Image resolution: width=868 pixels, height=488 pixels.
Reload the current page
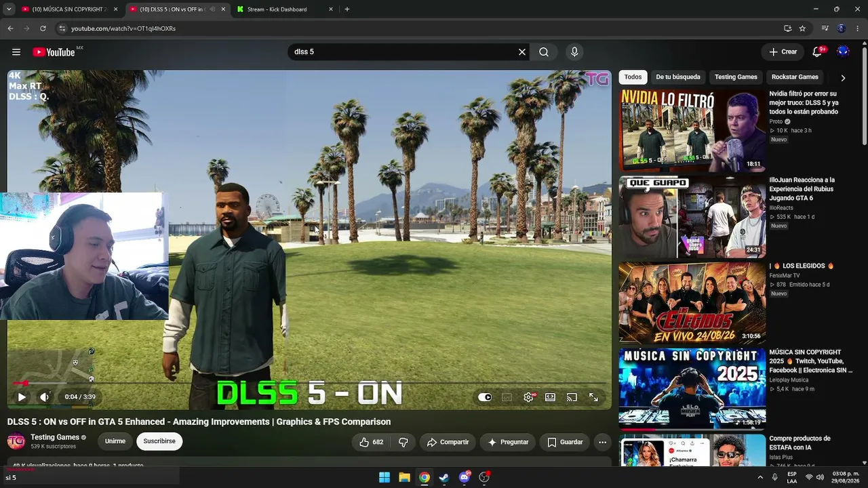click(x=43, y=28)
